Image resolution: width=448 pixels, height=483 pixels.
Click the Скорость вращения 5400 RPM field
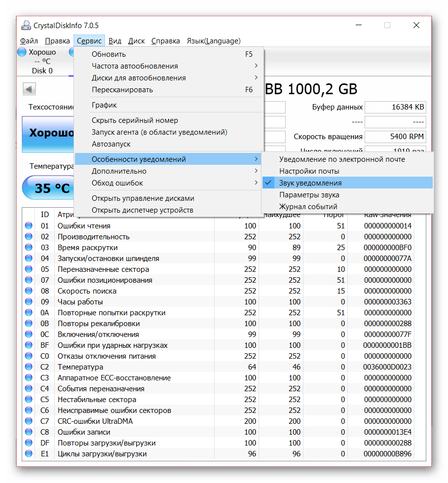tap(395, 137)
